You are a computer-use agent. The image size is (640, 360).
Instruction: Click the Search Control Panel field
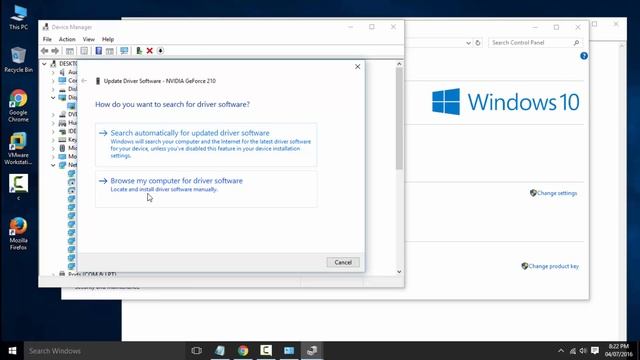[535, 42]
